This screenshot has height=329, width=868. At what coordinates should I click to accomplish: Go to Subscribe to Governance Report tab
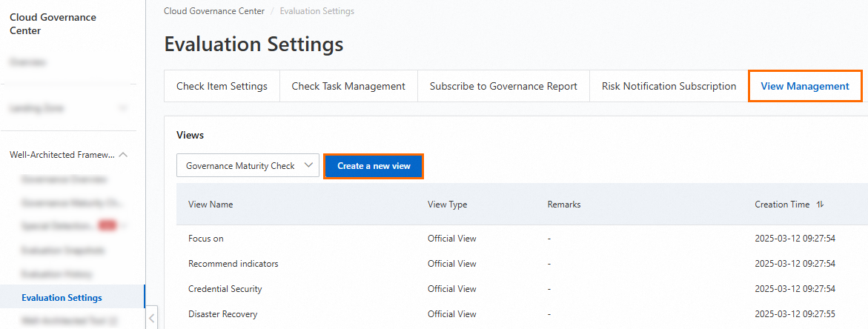point(503,87)
